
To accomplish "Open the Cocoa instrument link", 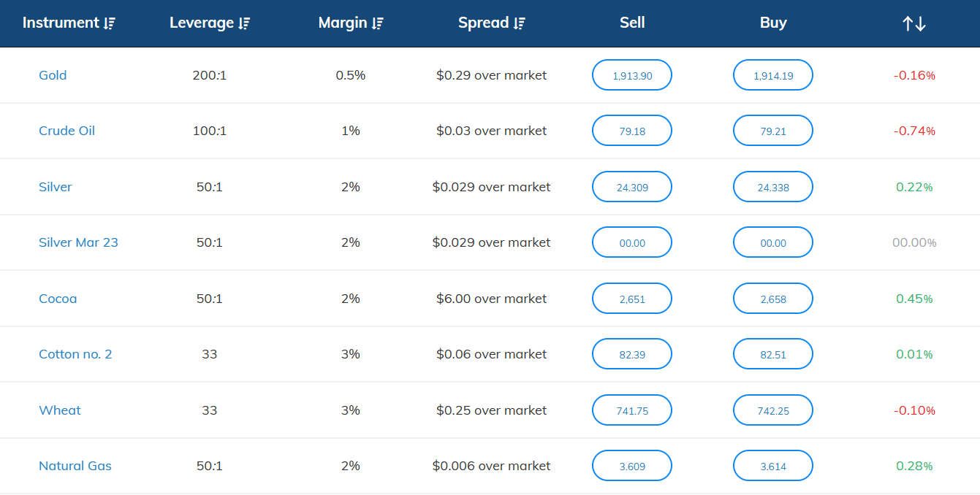I will (58, 299).
